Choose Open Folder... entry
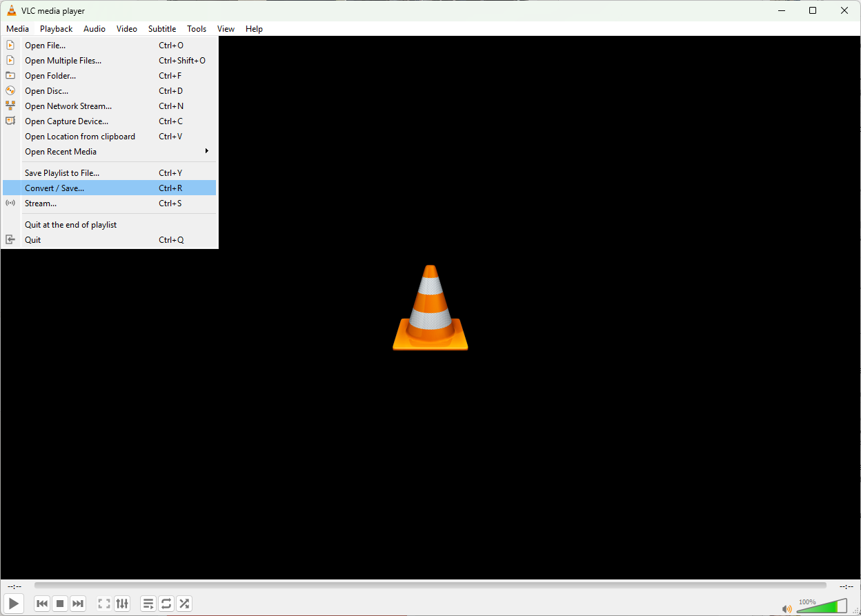 109,76
